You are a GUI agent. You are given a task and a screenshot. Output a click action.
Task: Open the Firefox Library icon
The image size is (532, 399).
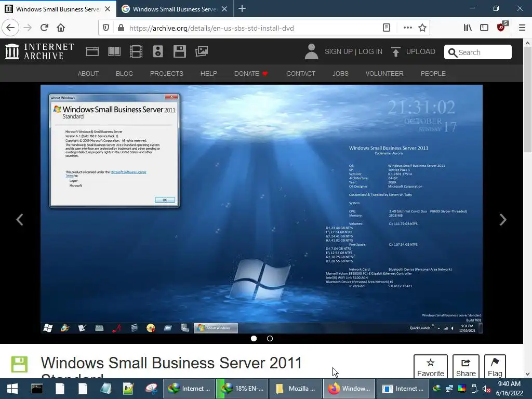[x=468, y=28]
